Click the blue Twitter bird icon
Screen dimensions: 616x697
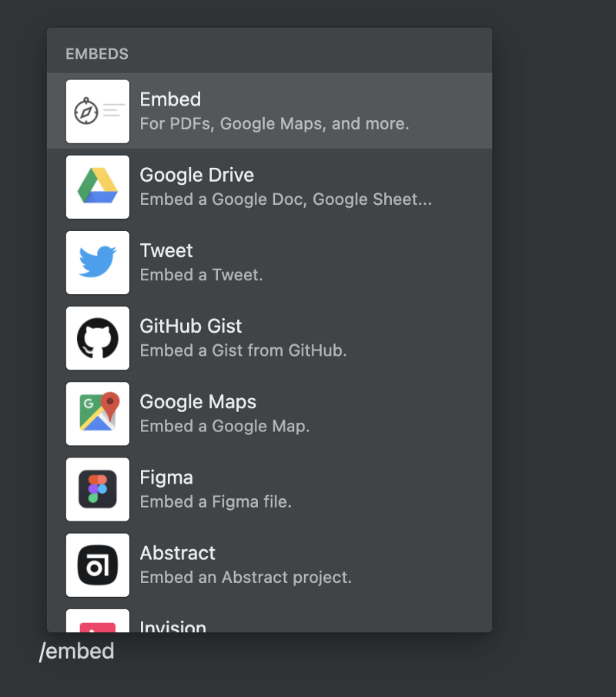97,263
